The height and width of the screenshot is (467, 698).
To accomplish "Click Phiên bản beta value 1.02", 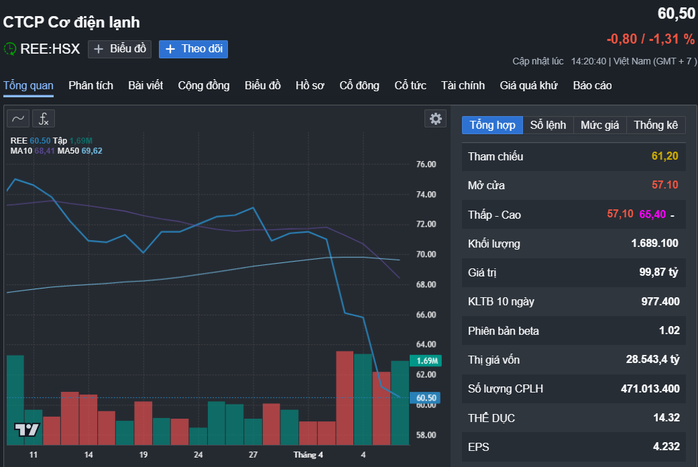I will (x=669, y=331).
